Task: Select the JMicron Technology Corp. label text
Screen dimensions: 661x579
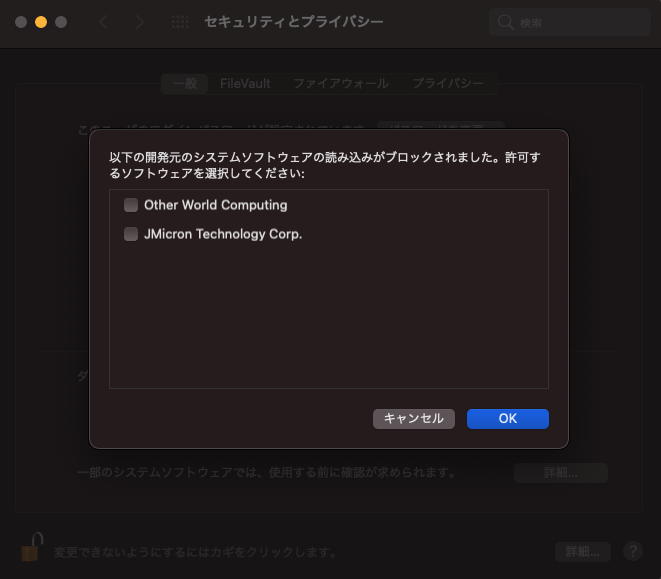Action: [223, 234]
